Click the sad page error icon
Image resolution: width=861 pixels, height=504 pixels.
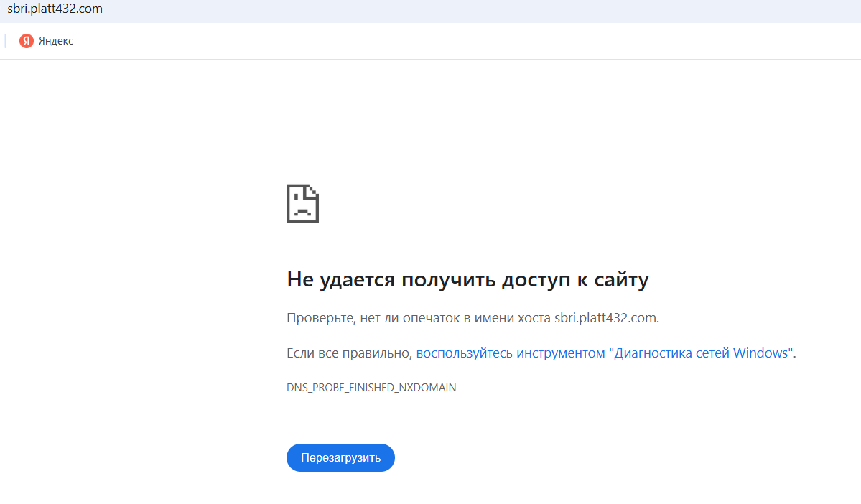point(302,204)
